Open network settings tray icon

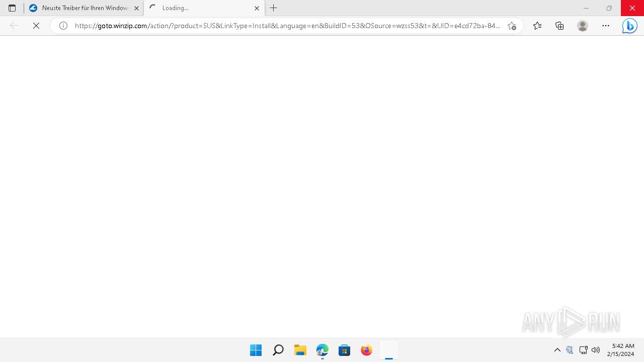584,350
